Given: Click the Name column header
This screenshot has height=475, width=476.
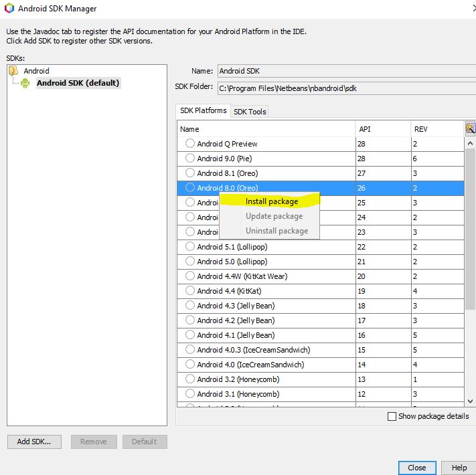Looking at the screenshot, I should 266,129.
